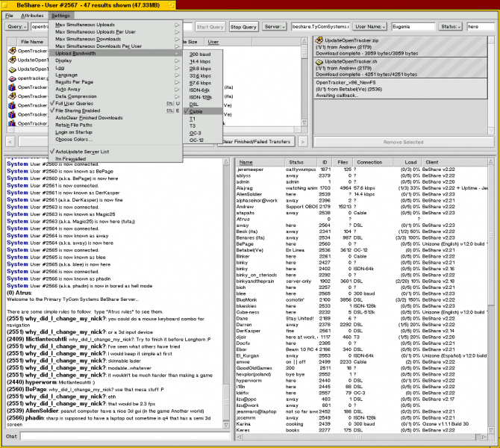Click the icon next to the opentracker.g result
Viewport: 500px width, 448px height.
[12, 78]
